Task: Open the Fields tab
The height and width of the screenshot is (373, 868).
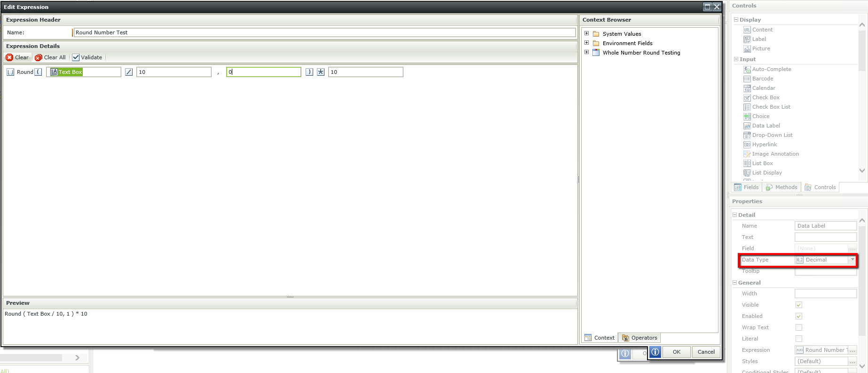Action: [747, 187]
